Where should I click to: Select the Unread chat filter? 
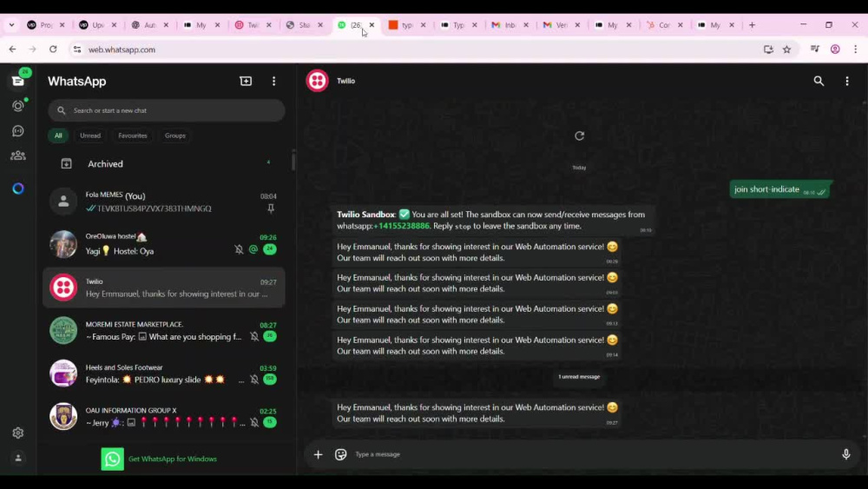point(90,135)
